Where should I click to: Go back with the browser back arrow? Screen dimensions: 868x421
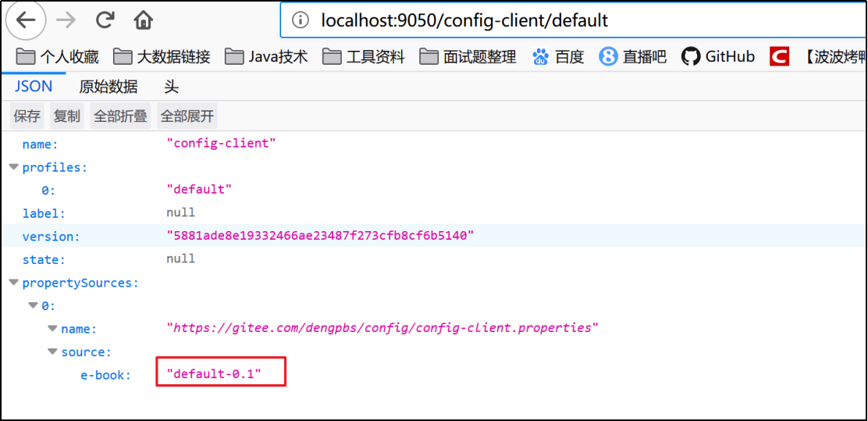pyautogui.click(x=26, y=20)
